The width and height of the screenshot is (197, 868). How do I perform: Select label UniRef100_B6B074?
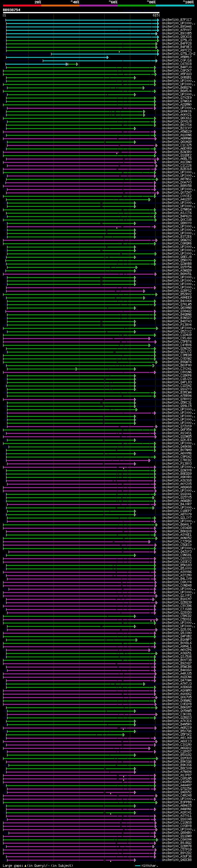coord(177,88)
